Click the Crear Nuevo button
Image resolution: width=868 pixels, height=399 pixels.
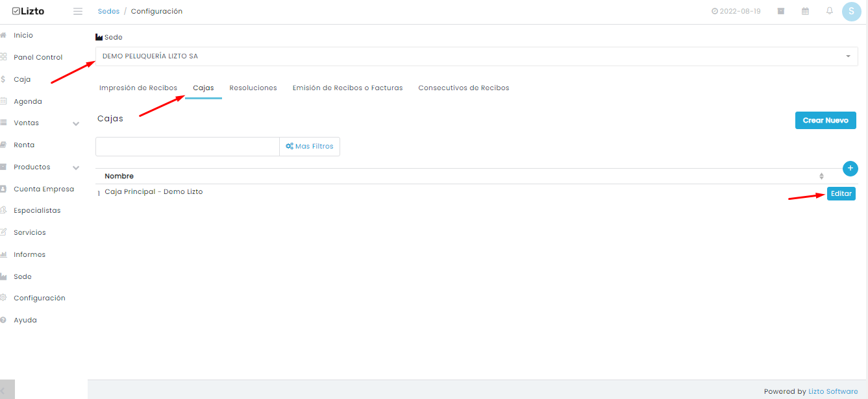click(x=826, y=120)
